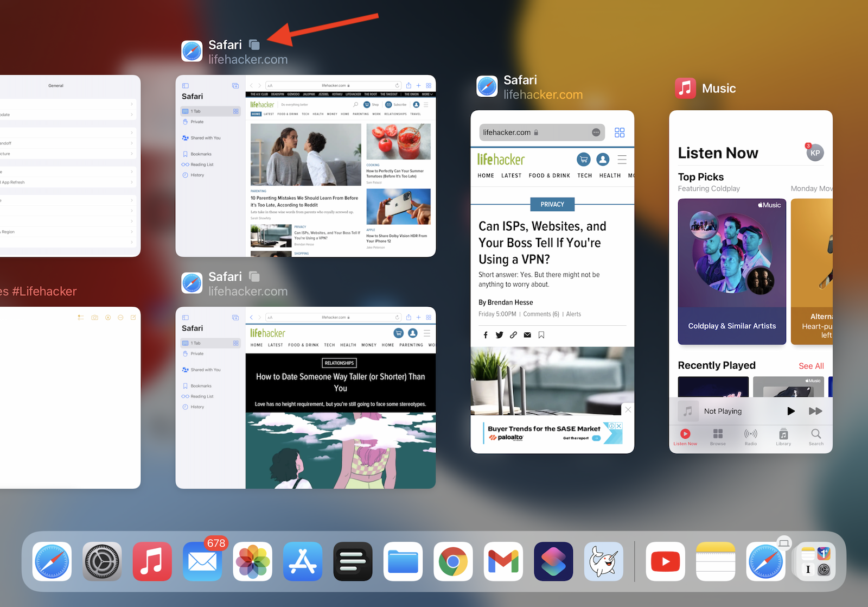Toggle the sidebar icon in the Safari dating-article window
This screenshot has width=868, height=607.
[x=186, y=318]
